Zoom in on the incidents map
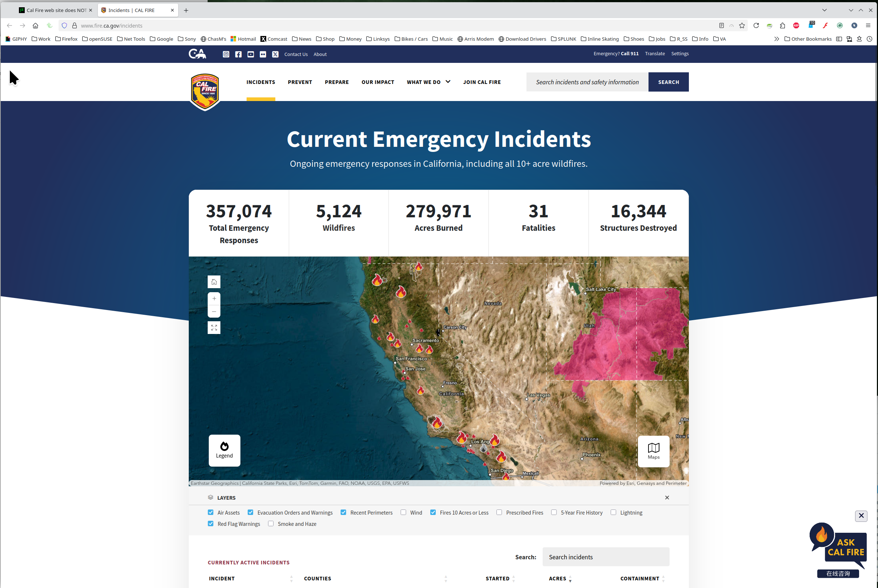The image size is (878, 588). pyautogui.click(x=214, y=298)
